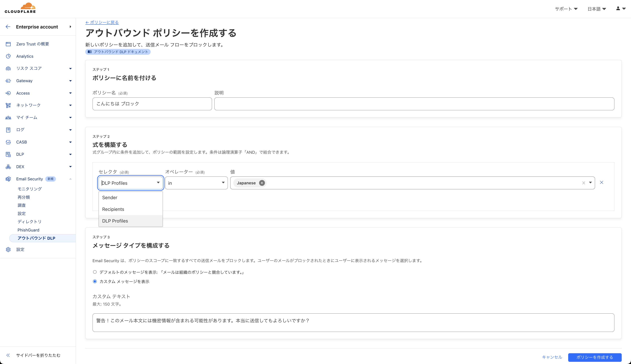This screenshot has width=631, height=364.
Task: Click the ポリシーに戻る back link
Action: (x=102, y=22)
